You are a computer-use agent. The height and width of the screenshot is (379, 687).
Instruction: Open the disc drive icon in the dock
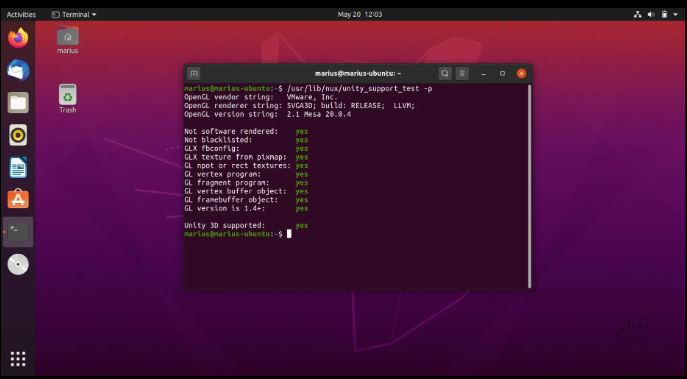[x=18, y=264]
